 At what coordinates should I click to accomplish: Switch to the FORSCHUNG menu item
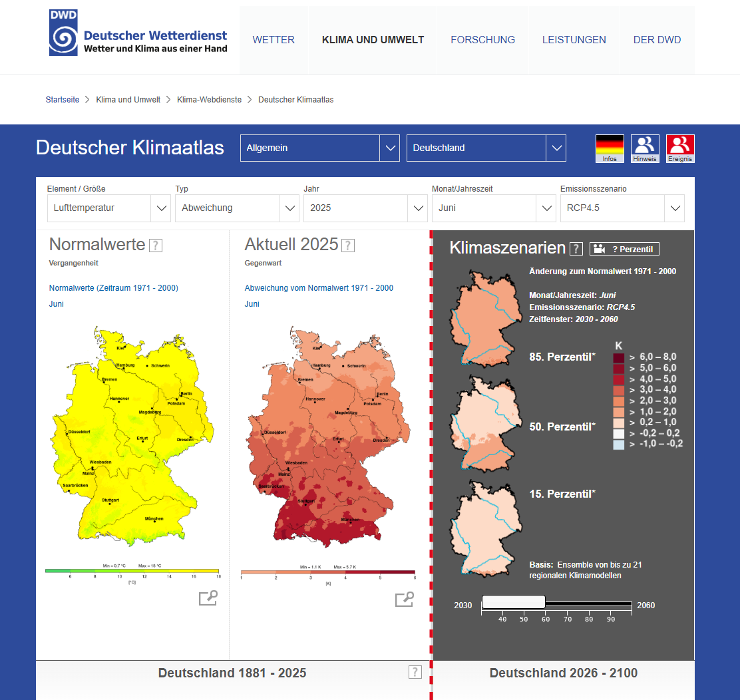point(482,40)
